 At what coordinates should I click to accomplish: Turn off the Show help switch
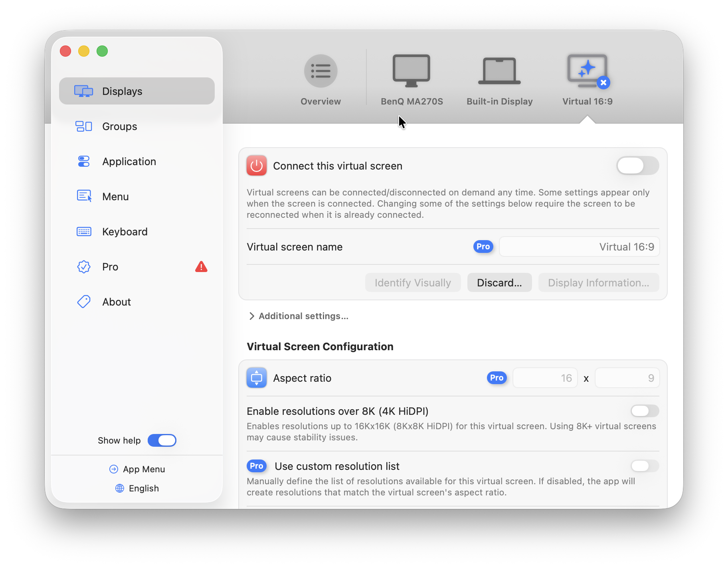(x=162, y=440)
